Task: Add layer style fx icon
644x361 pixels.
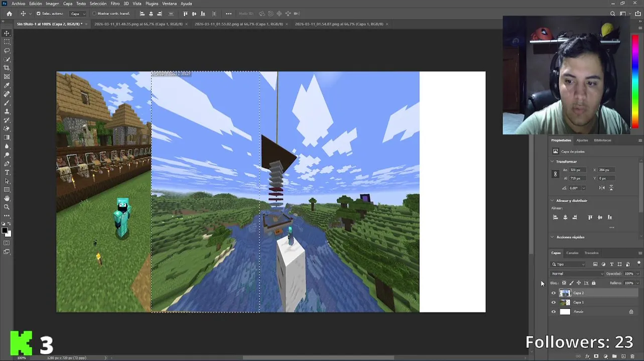Action: (x=587, y=356)
